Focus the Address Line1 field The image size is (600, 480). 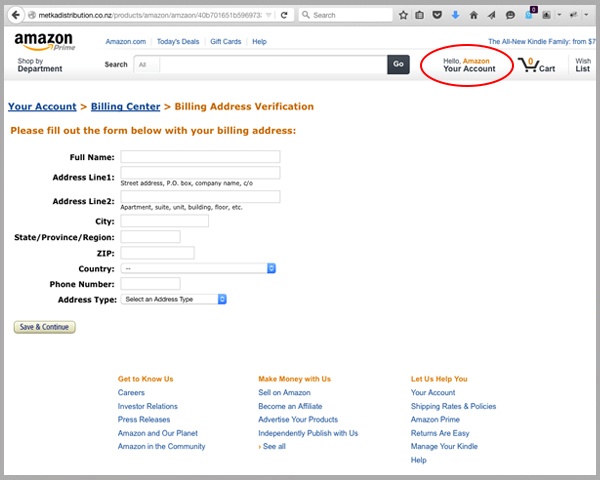(200, 173)
